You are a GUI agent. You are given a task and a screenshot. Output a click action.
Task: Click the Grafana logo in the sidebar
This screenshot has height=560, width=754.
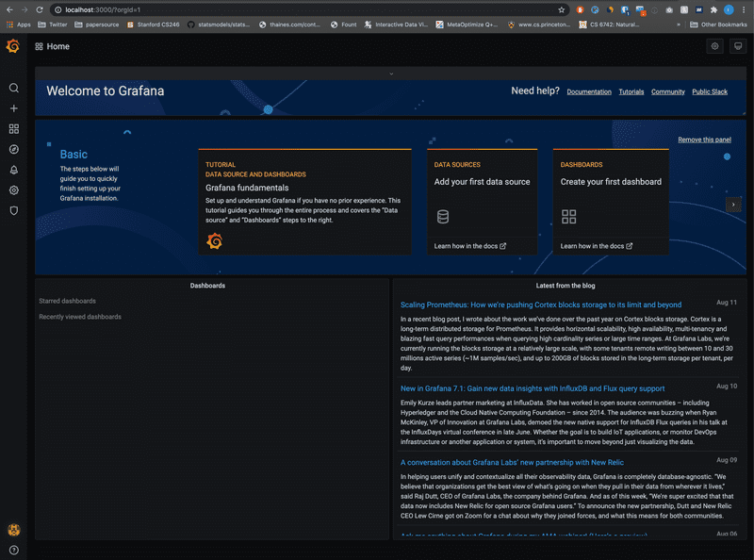click(x=13, y=47)
